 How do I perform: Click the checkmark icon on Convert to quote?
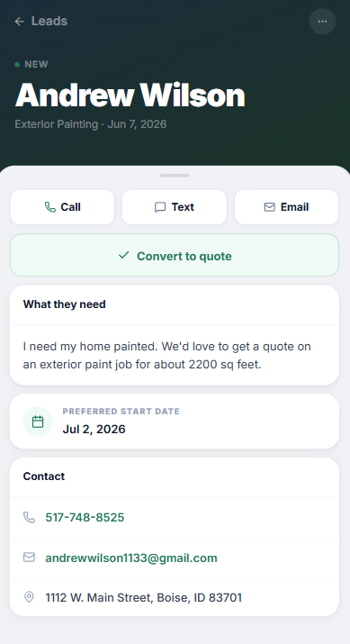[123, 256]
